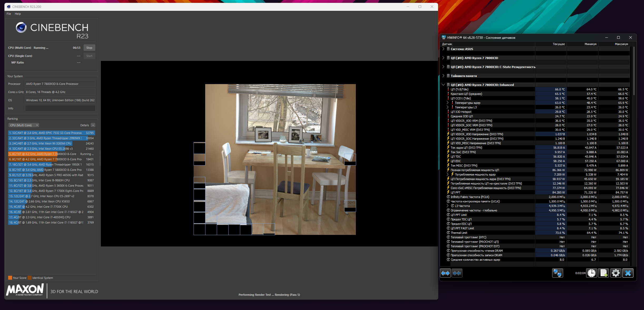Click the collapse columns arrows icon in HWiNFO
This screenshot has width=644, height=310.
[457, 273]
